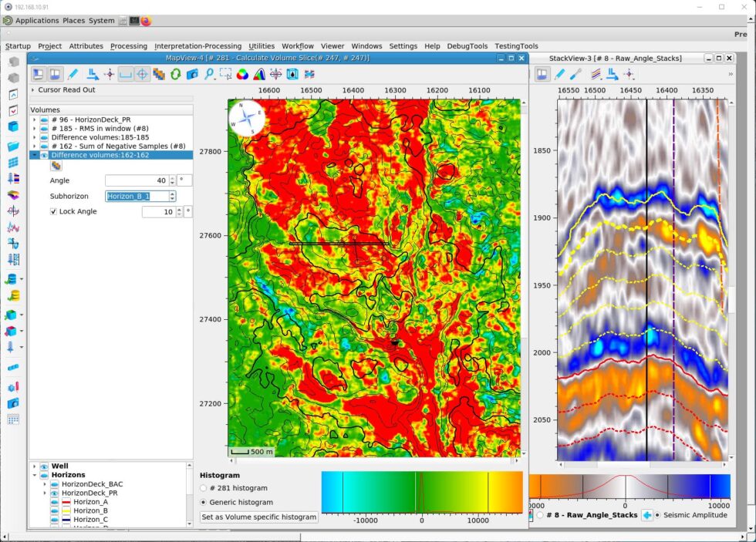The width and height of the screenshot is (756, 542).
Task: Click 'Set as Volume specific histogram' button
Action: click(261, 517)
